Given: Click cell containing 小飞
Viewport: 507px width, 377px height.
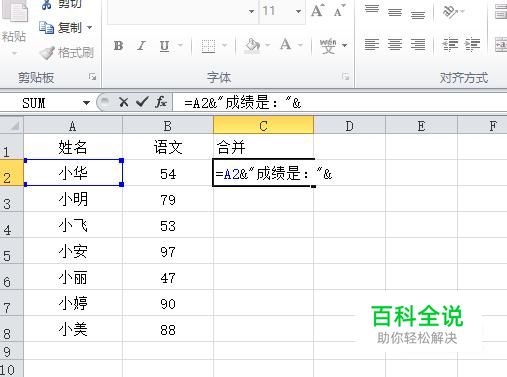Looking at the screenshot, I should [73, 225].
